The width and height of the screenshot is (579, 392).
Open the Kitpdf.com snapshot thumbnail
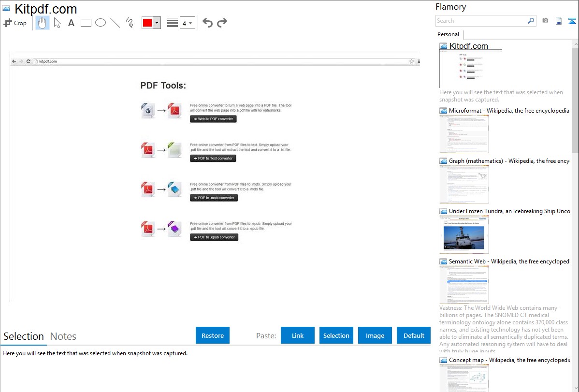tap(471, 69)
